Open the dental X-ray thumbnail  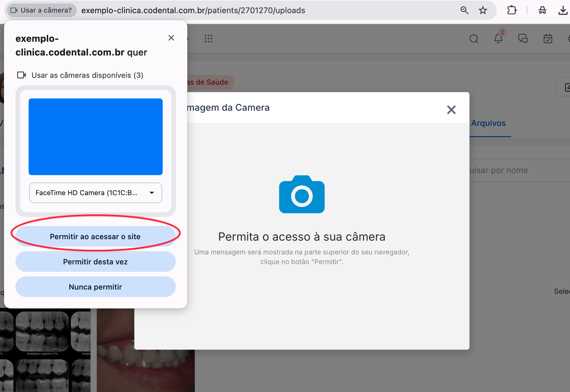[45, 350]
